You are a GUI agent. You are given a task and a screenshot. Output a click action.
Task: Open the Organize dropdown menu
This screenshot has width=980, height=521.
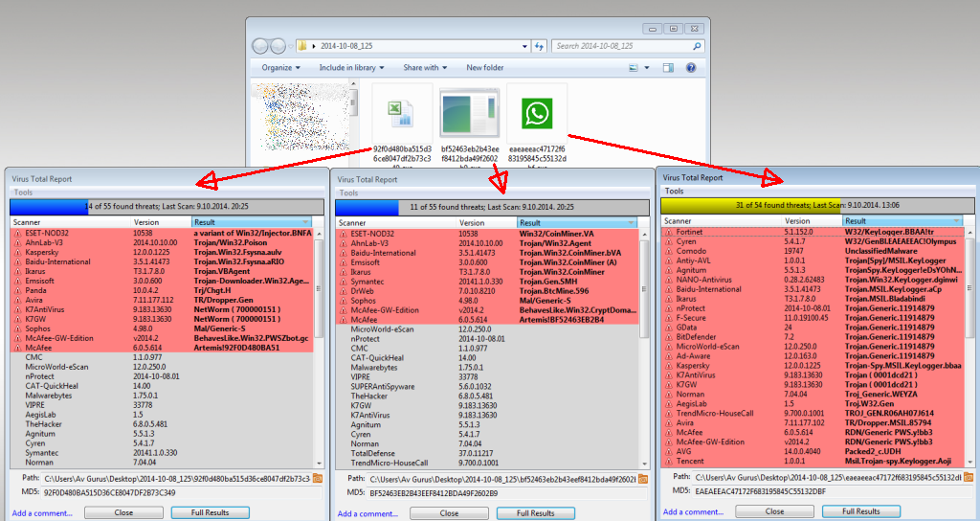pyautogui.click(x=281, y=68)
